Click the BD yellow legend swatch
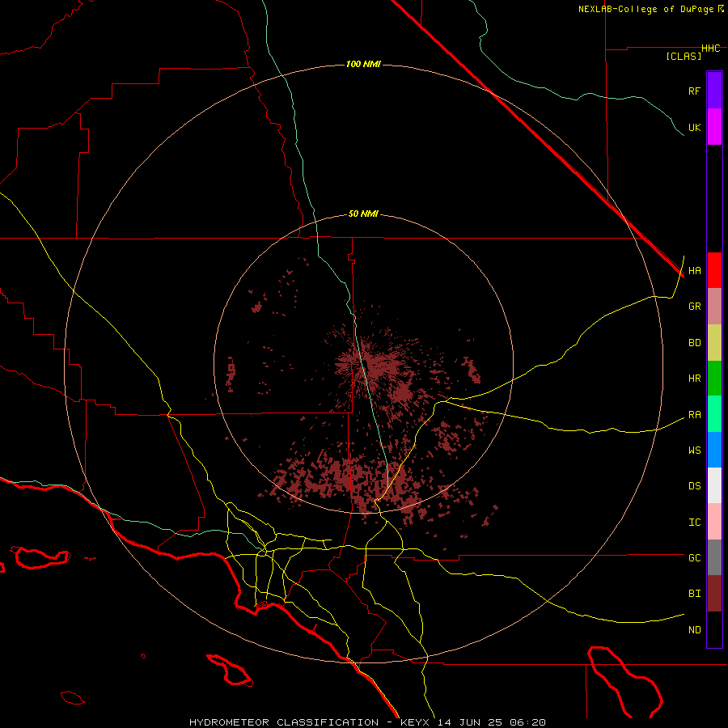Image resolution: width=728 pixels, height=728 pixels. pos(714,343)
